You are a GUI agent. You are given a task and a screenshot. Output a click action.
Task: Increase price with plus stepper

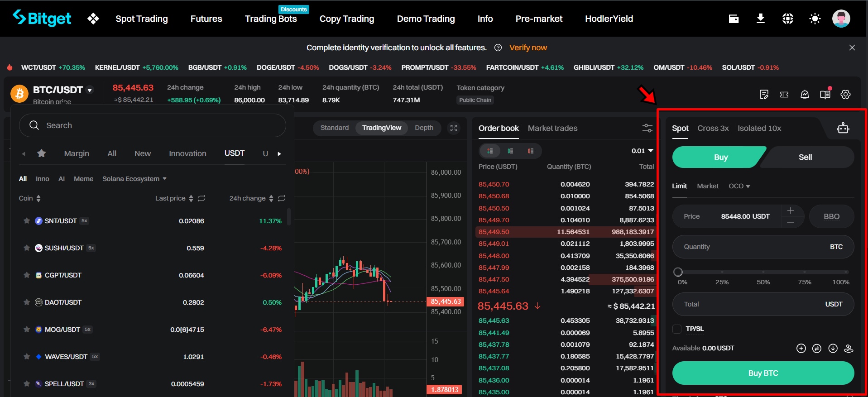point(790,210)
